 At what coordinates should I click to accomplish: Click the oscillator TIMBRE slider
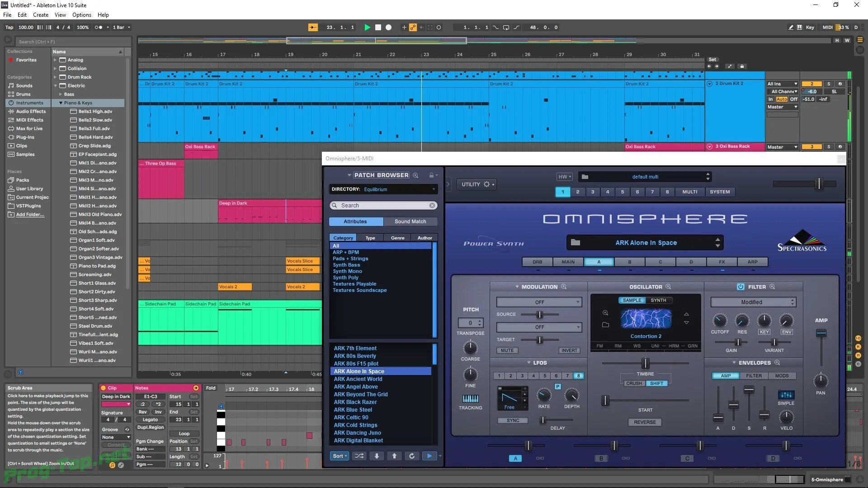[645, 363]
